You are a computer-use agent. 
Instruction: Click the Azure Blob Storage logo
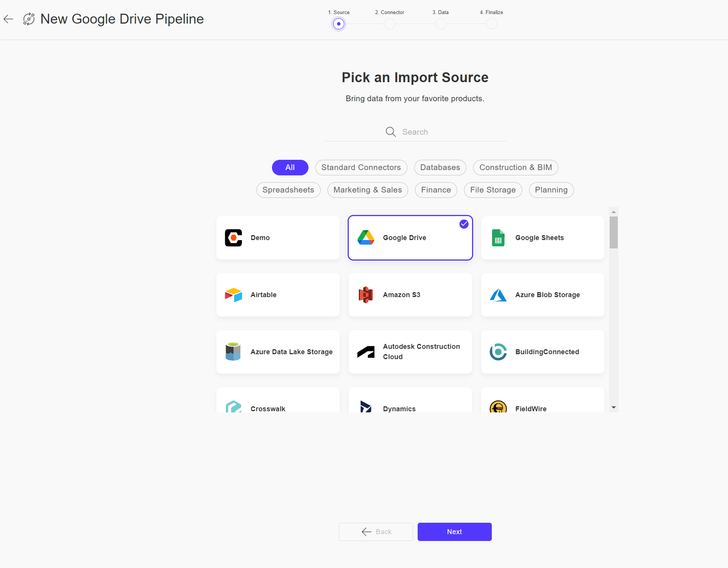[498, 295]
